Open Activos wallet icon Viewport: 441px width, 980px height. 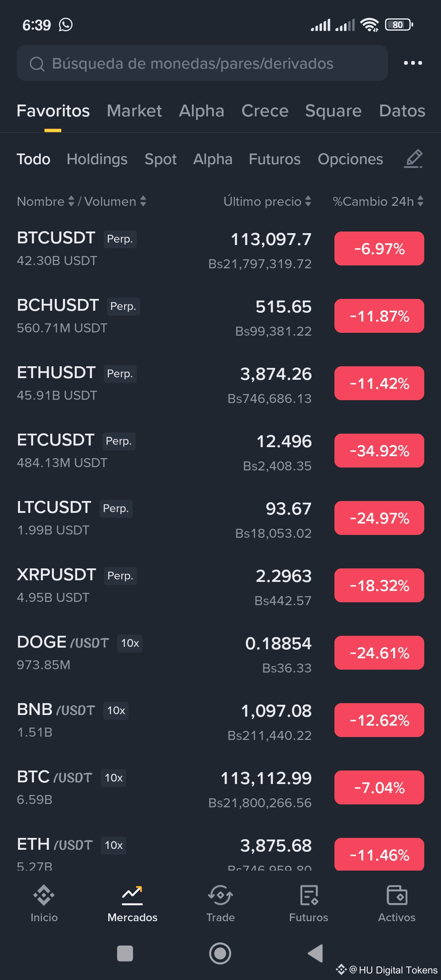click(x=396, y=903)
